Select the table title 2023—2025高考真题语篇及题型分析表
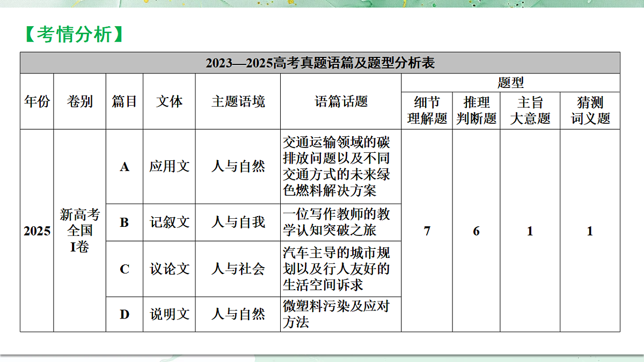 coord(320,63)
